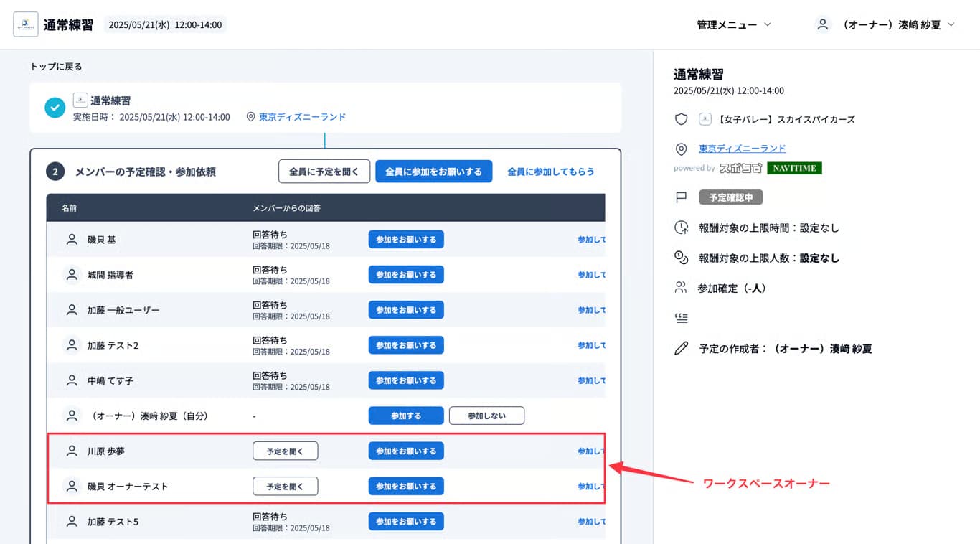980x544 pixels.
Task: Click 予定を聞く for 磯貝 オーナーテスト
Action: point(285,486)
